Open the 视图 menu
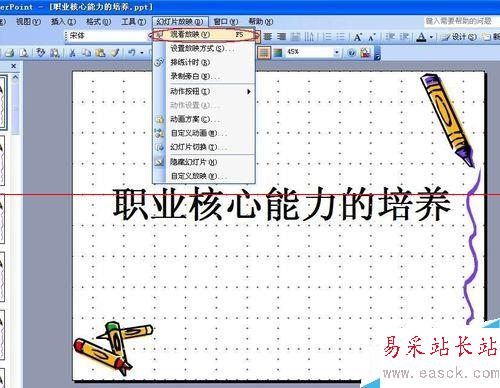The image size is (500, 388). click(28, 22)
